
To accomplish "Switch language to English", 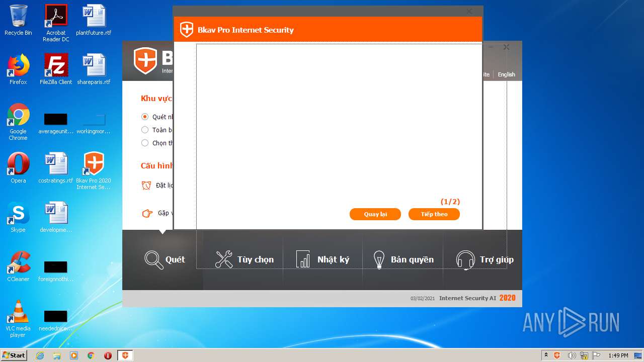I will tap(506, 74).
